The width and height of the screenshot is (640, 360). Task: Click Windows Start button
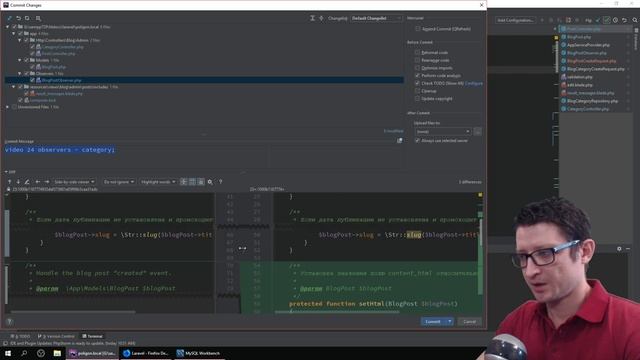(8, 353)
